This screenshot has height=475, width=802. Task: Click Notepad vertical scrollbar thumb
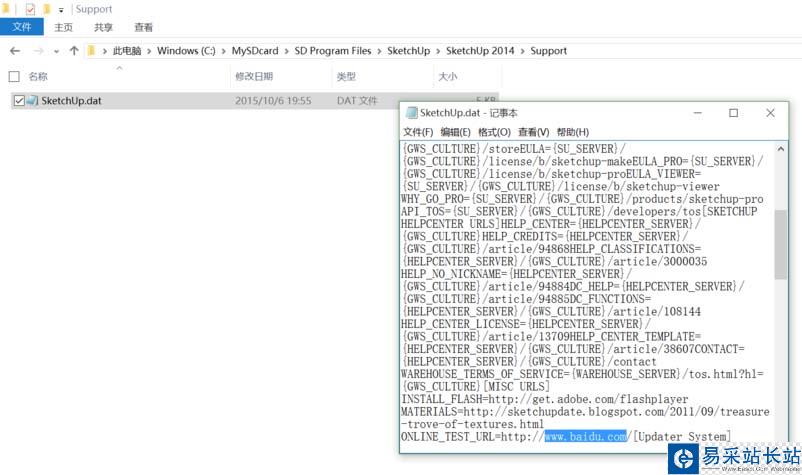pyautogui.click(x=781, y=244)
